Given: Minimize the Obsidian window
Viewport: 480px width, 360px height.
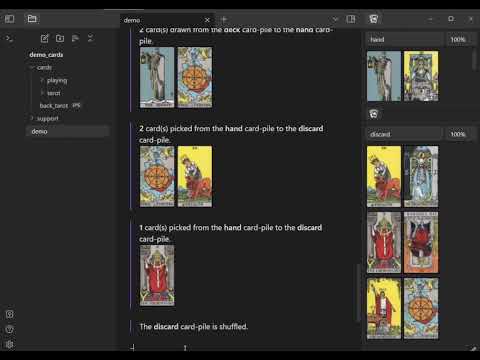Looking at the screenshot, I should (x=430, y=19).
